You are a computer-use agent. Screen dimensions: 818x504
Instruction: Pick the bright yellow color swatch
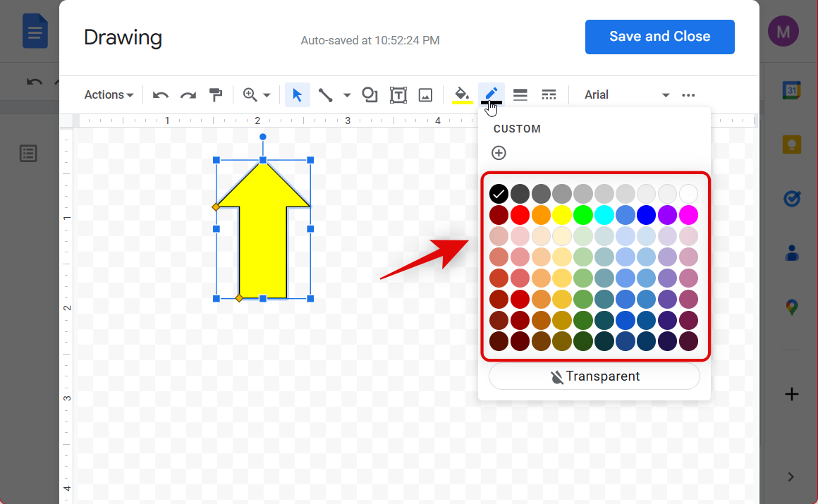[x=562, y=215]
